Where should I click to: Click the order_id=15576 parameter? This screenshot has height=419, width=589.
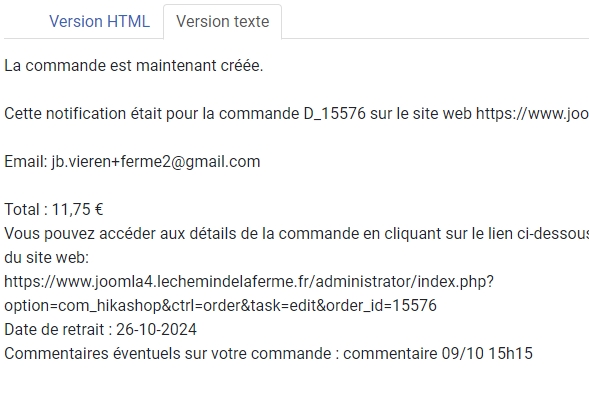tap(381, 306)
